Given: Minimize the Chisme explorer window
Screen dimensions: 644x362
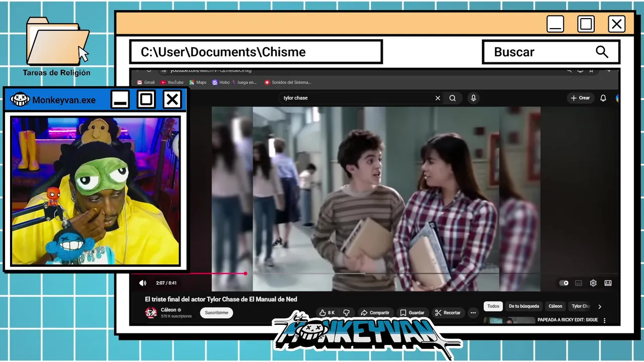Looking at the screenshot, I should pos(555,24).
